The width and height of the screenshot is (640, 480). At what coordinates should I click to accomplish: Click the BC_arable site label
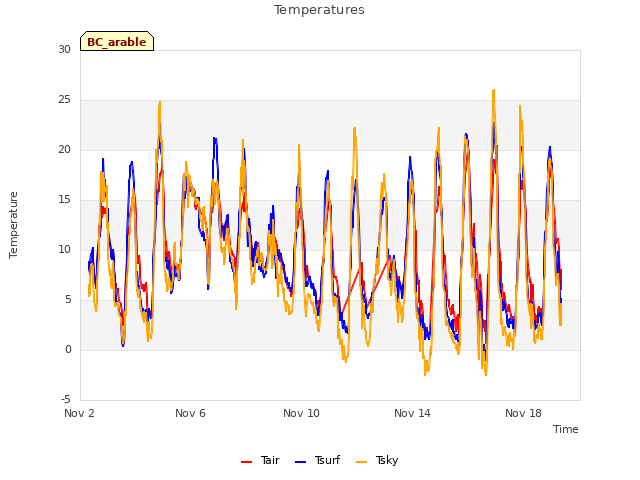coord(117,41)
